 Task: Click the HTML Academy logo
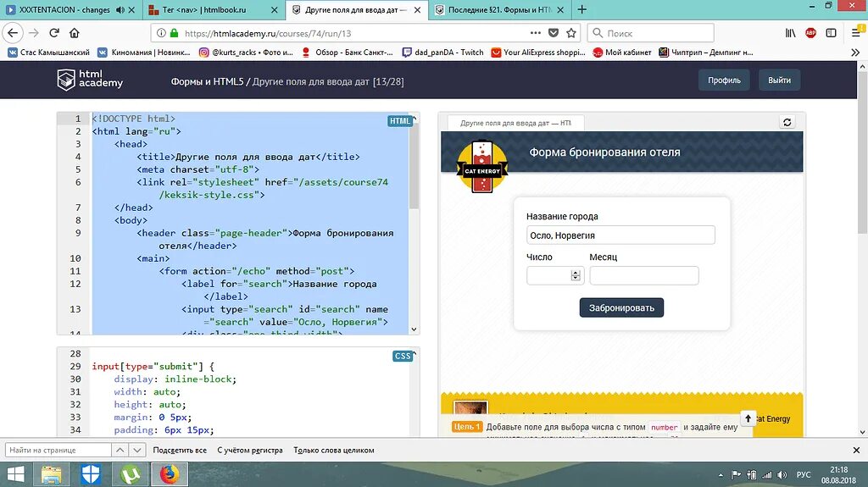pyautogui.click(x=90, y=79)
